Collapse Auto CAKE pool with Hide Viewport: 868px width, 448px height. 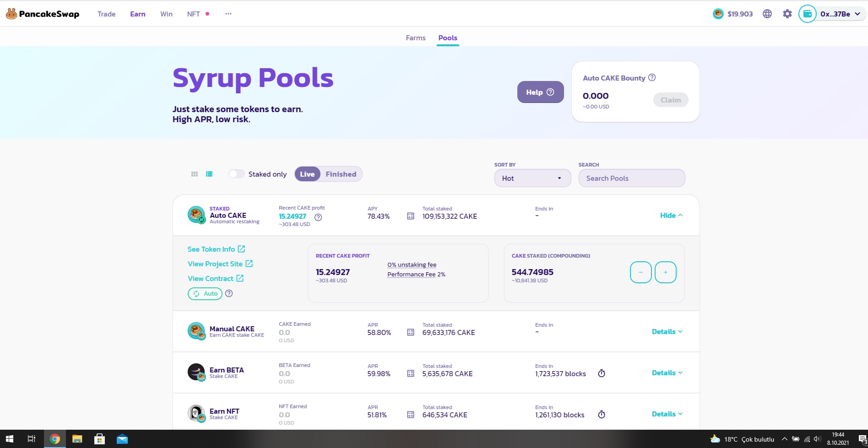671,216
